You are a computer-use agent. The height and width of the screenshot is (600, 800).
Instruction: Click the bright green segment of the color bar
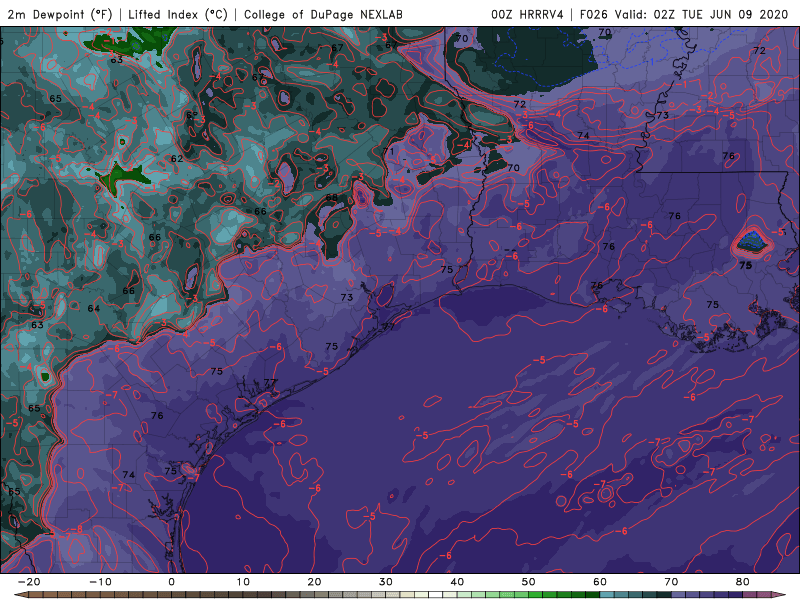click(x=536, y=595)
